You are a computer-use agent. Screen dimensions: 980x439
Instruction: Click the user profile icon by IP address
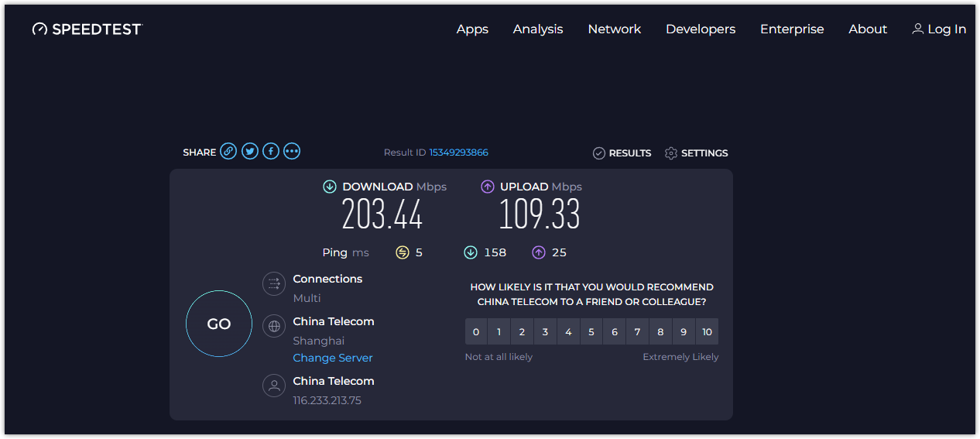pyautogui.click(x=273, y=386)
